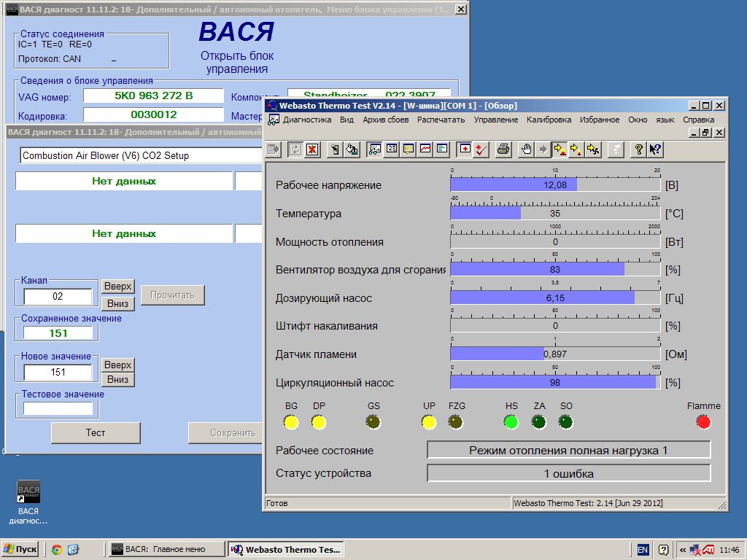747x560 pixels.
Task: Expand hidden tray icons with the « arrow
Action: [x=682, y=550]
